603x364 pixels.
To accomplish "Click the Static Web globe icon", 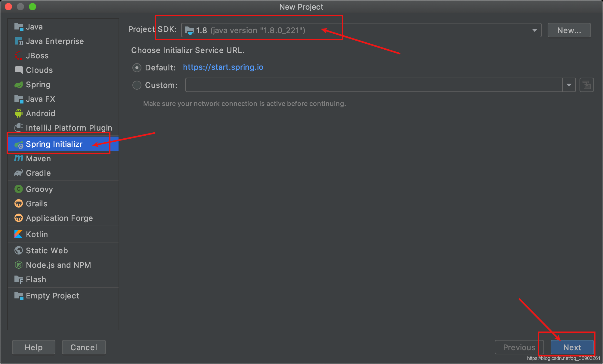I will 19,250.
